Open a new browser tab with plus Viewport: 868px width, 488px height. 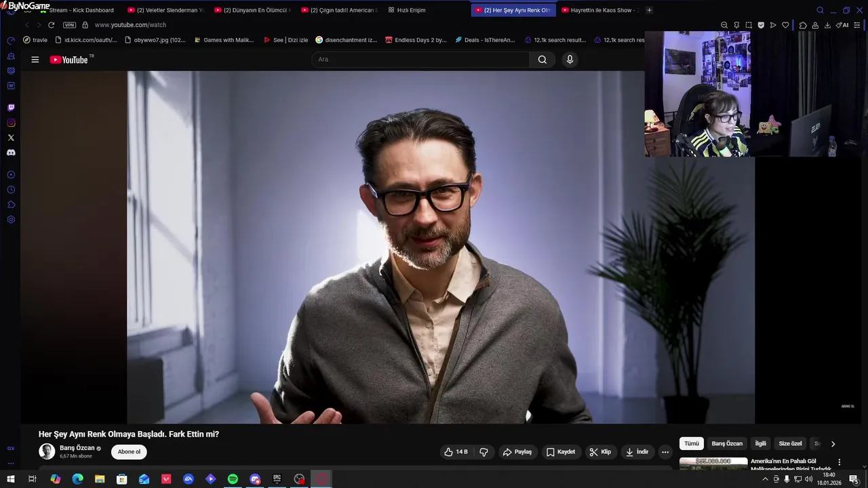tap(649, 10)
